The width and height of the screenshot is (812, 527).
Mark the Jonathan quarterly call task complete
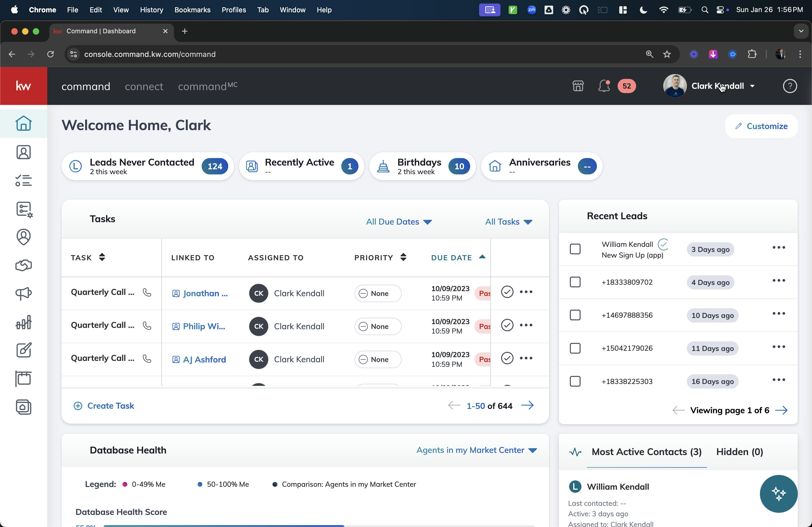(507, 292)
